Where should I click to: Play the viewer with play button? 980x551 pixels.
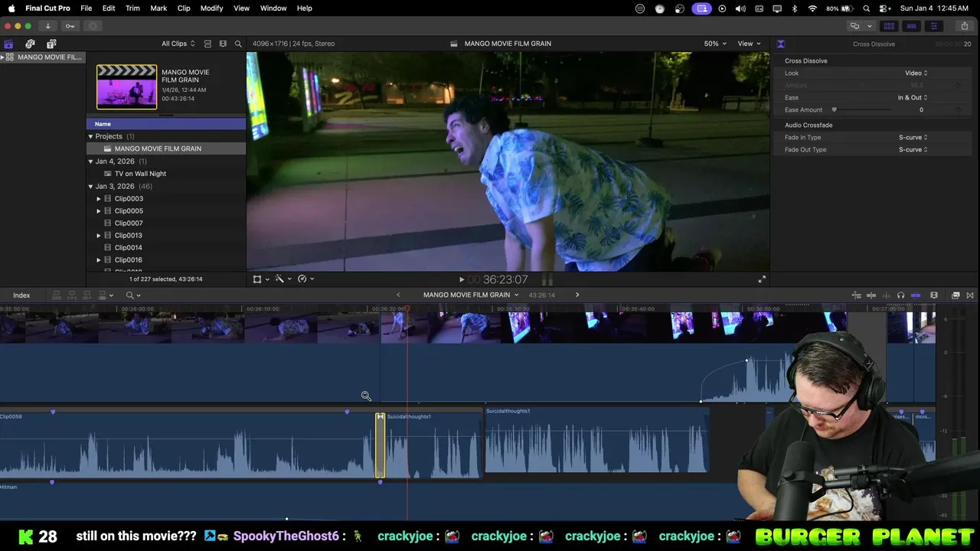point(461,280)
